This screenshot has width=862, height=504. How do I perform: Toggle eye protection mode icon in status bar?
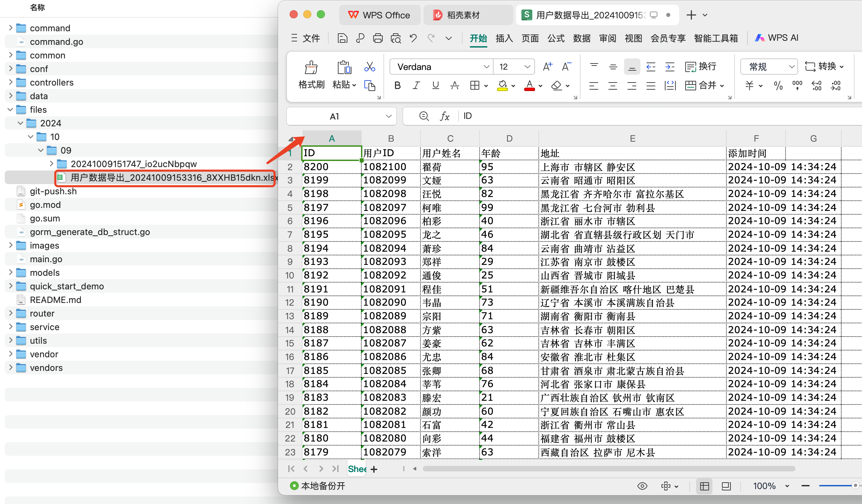point(642,486)
